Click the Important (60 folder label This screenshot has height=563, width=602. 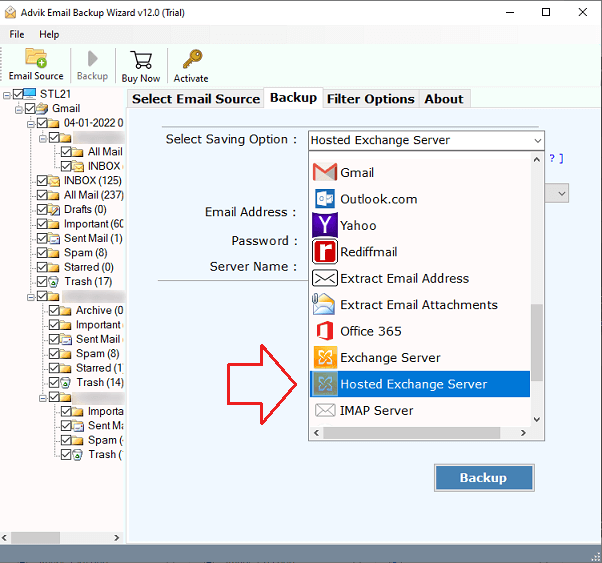coord(94,224)
